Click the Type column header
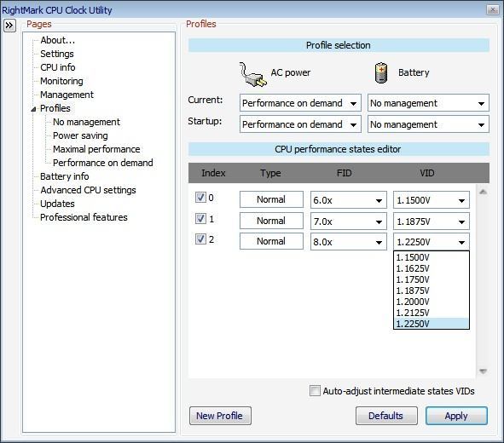 pyautogui.click(x=270, y=173)
